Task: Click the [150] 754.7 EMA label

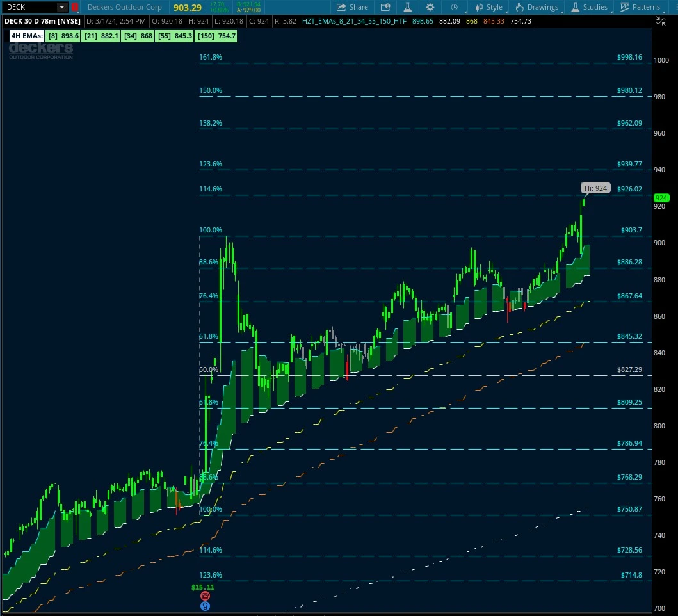Action: click(x=216, y=36)
